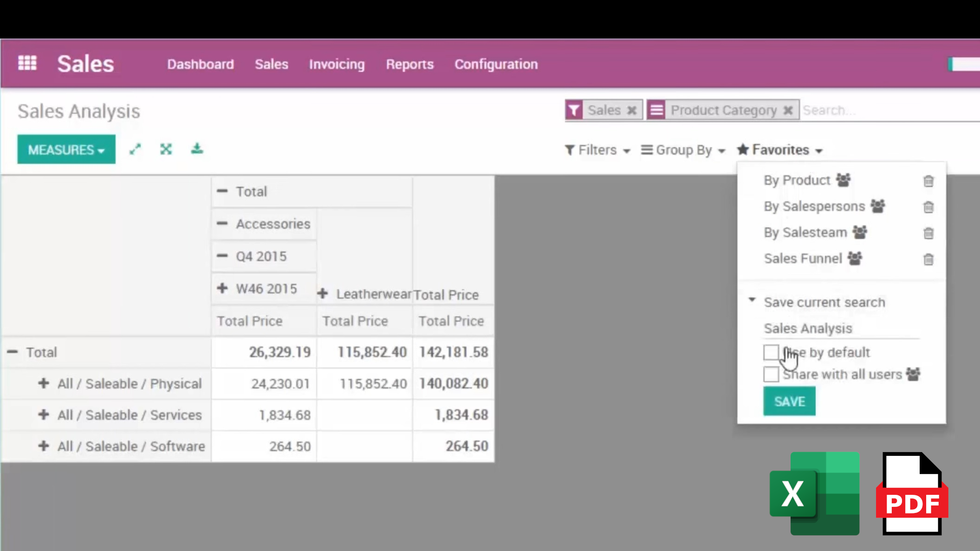Delete the By Product favorite
980x551 pixels.
point(928,181)
